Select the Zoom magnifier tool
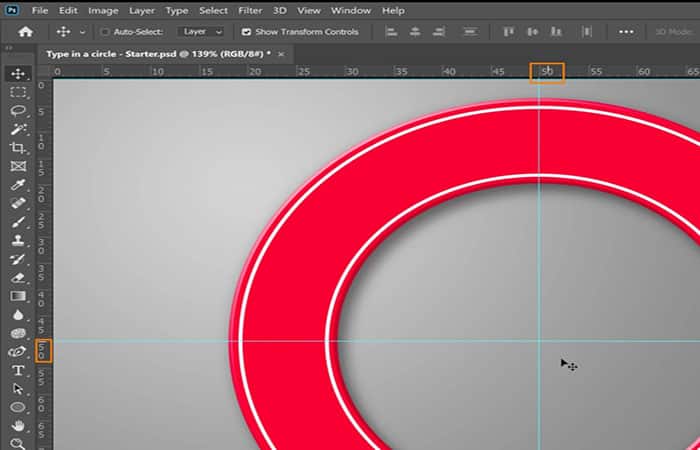The height and width of the screenshot is (450, 700). 18,443
